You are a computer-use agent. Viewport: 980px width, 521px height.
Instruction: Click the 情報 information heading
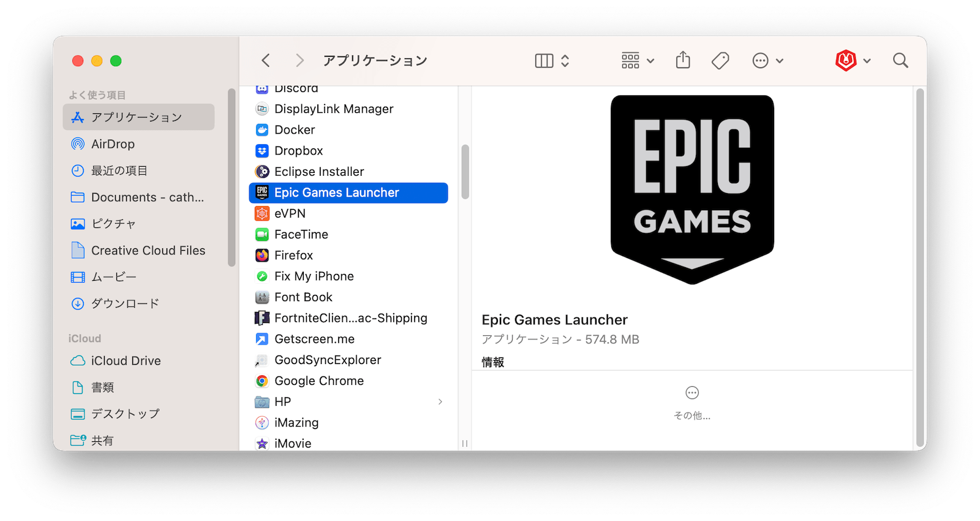[x=493, y=362]
